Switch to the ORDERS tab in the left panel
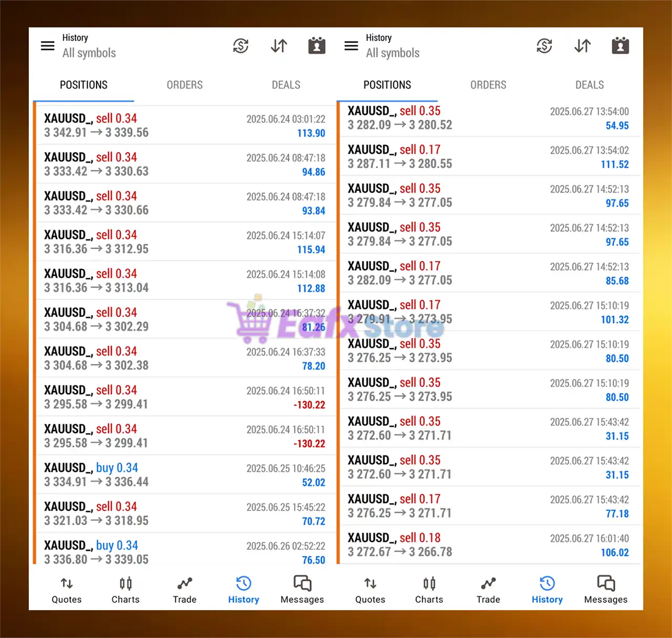 point(185,85)
